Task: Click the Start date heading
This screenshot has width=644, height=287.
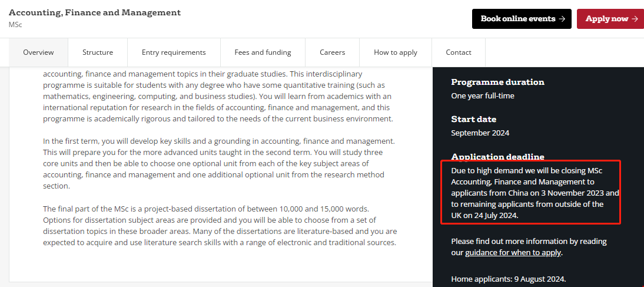Action: pos(474,119)
